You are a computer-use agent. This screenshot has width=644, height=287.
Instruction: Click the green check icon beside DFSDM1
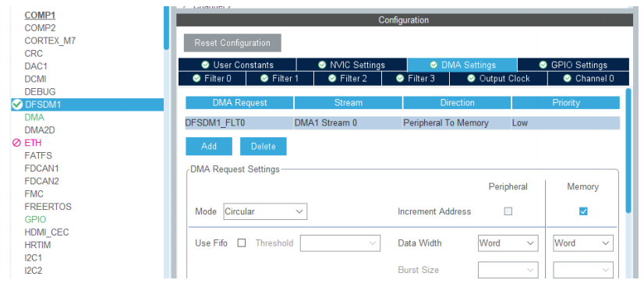(x=17, y=105)
